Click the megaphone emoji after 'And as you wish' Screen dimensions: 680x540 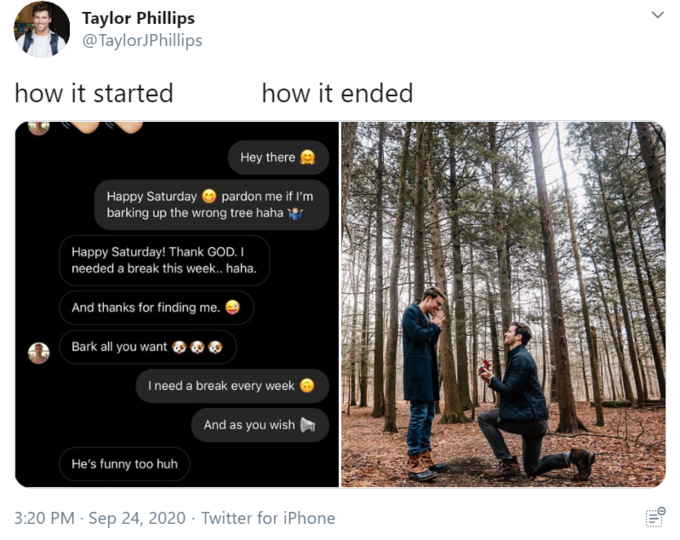(308, 425)
